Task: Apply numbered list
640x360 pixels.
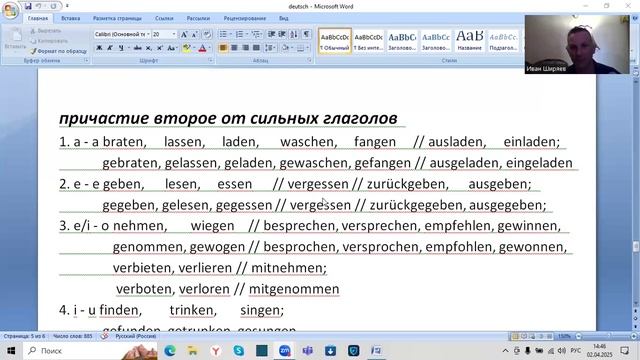Action: 239,34
